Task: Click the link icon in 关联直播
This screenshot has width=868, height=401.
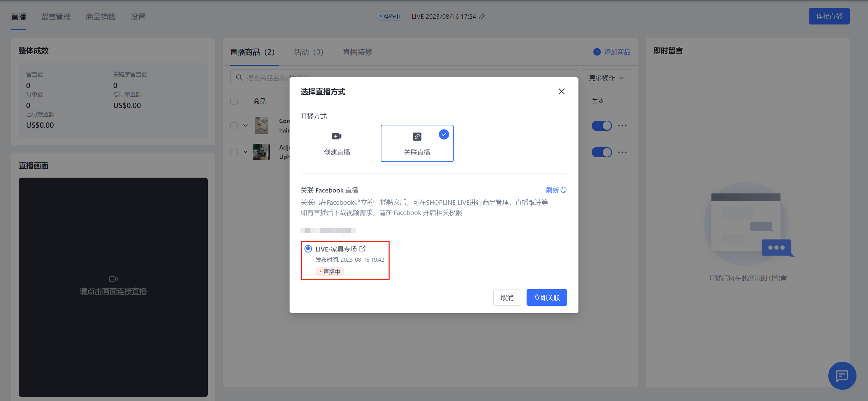Action: (x=417, y=136)
